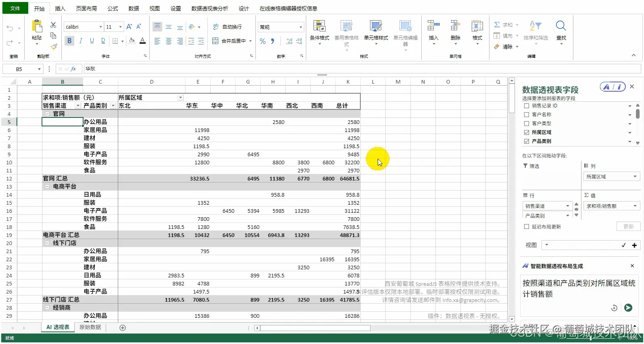
Task: Switch to the 插入 ribbon tab
Action: click(x=60, y=8)
